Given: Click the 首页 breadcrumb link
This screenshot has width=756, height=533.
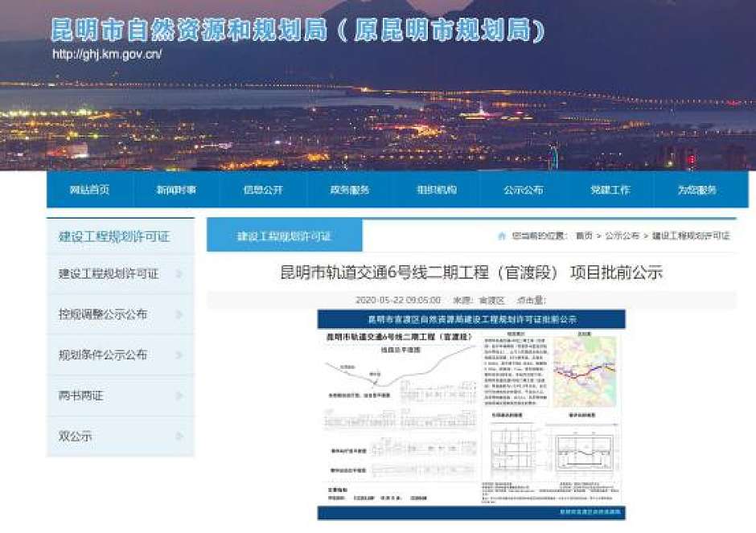Looking at the screenshot, I should point(584,236).
